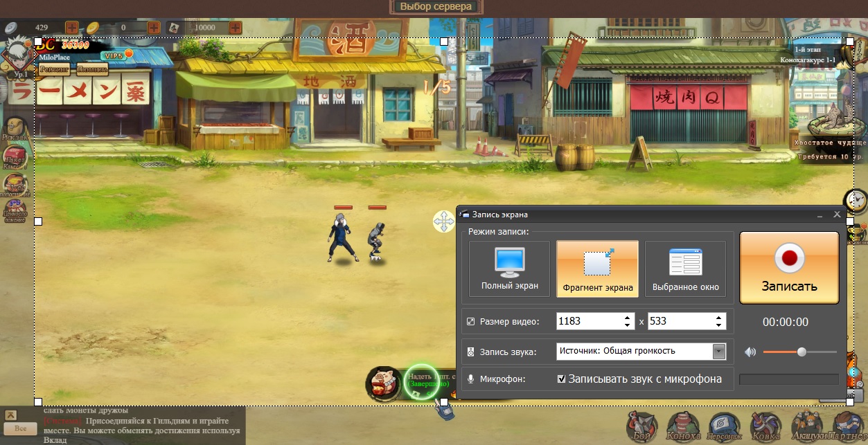Image resolution: width=868 pixels, height=445 pixels.
Task: Add silver coins with plus button next to 429
Action: (71, 28)
